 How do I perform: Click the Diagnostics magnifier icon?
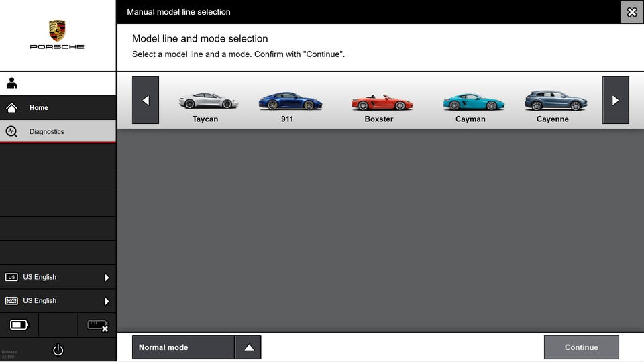click(11, 131)
